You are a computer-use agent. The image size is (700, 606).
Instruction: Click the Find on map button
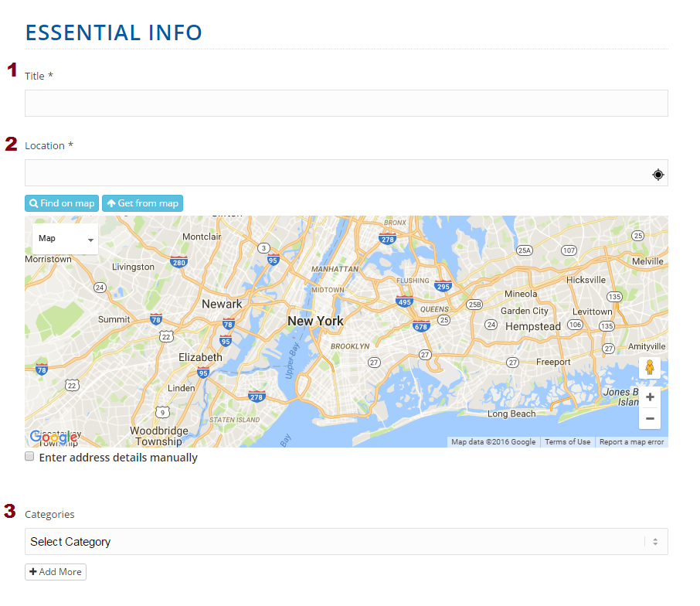(62, 203)
